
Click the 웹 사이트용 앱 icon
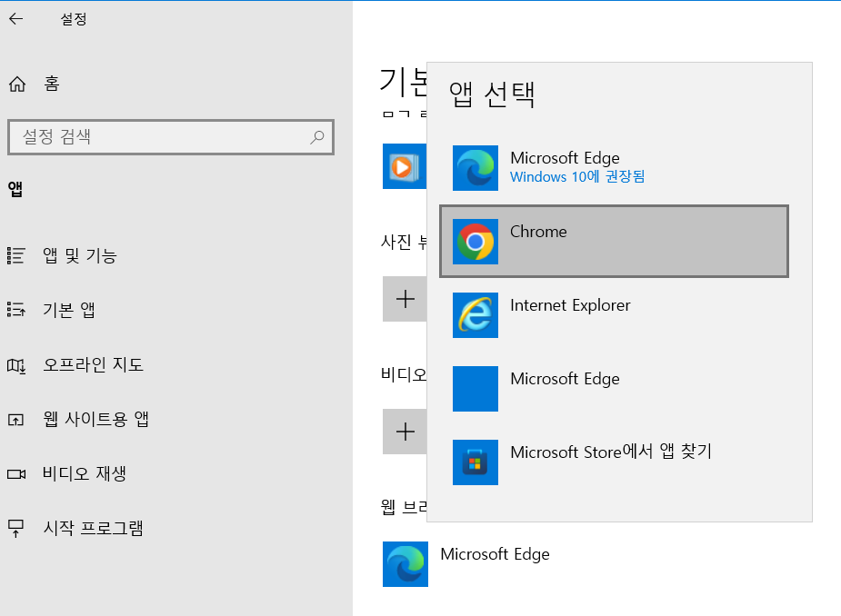16,419
